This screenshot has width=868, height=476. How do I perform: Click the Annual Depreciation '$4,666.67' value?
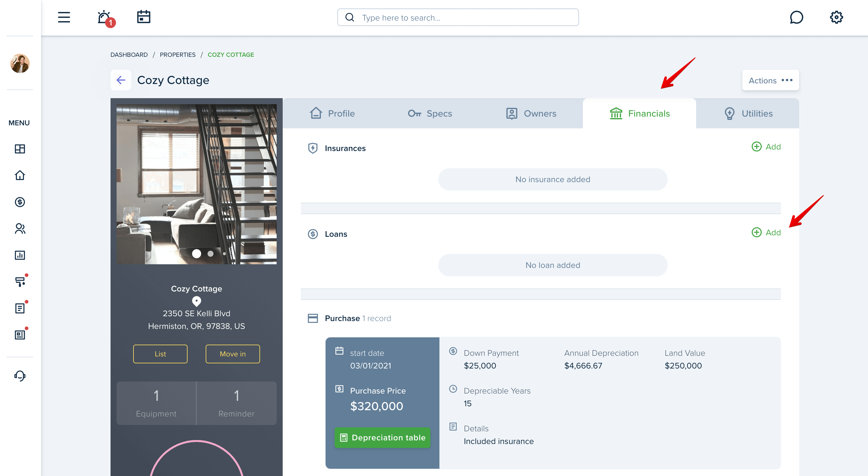(583, 365)
